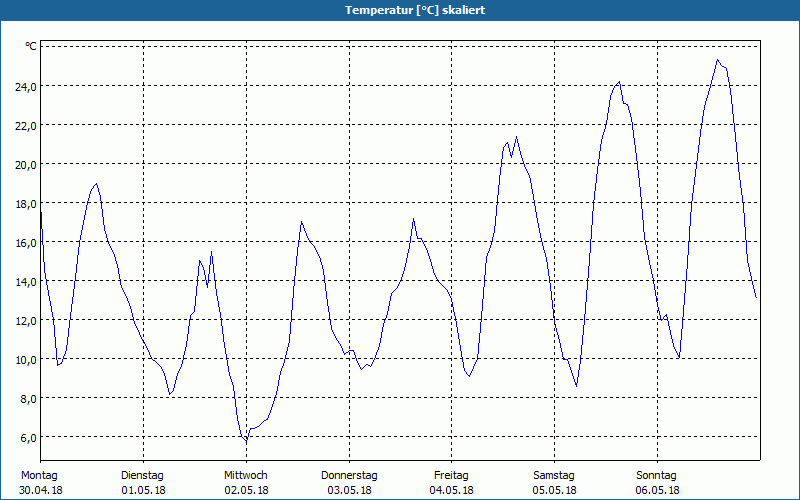Click the lowest curve point at Mittwoch

[246, 441]
